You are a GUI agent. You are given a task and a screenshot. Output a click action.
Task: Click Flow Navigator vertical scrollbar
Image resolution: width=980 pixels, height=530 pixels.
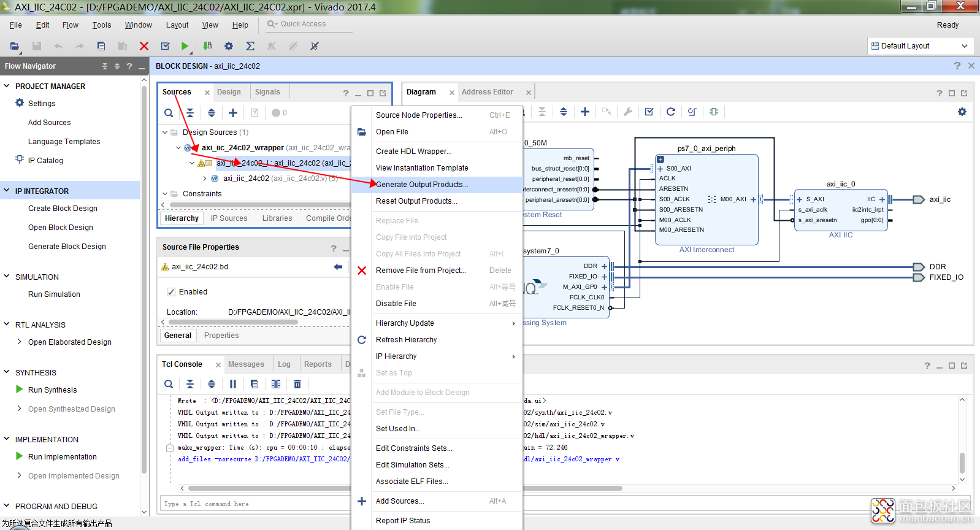[144, 279]
